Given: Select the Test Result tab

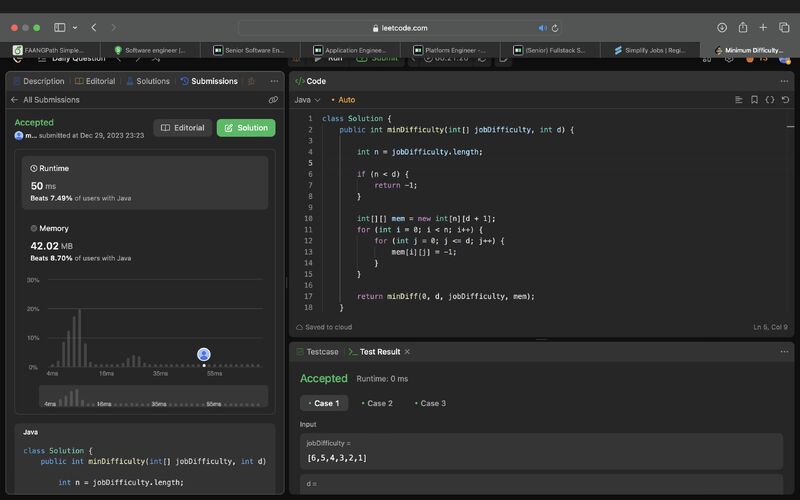Looking at the screenshot, I should (x=374, y=352).
